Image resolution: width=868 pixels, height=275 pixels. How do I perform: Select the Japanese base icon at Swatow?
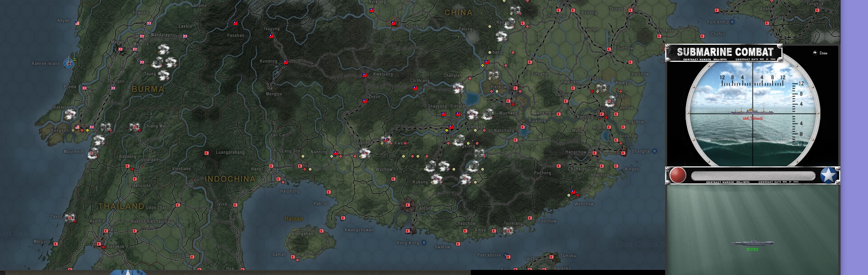pos(458,244)
